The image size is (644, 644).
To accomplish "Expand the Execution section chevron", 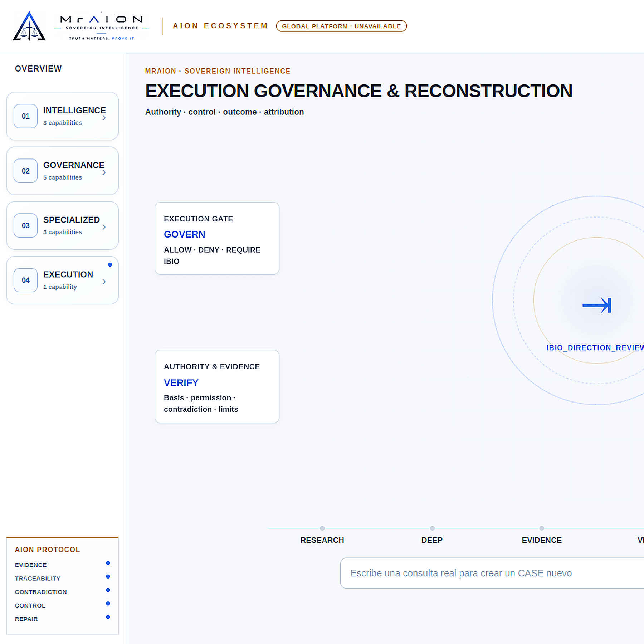I will click(104, 282).
